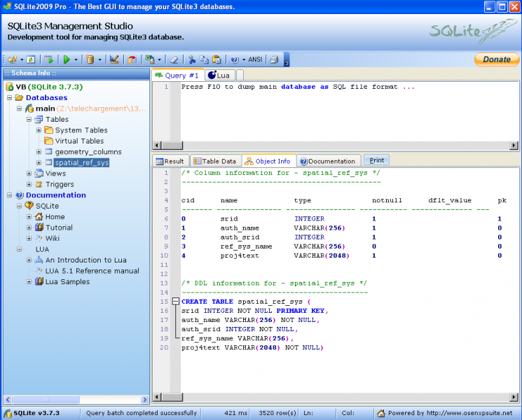The width and height of the screenshot is (522, 420).
Task: Open the Documentation tab
Action: (328, 161)
